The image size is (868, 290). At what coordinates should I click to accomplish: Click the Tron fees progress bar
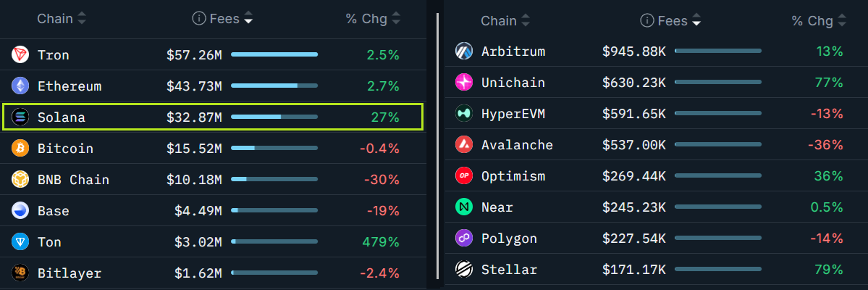pyautogui.click(x=274, y=54)
